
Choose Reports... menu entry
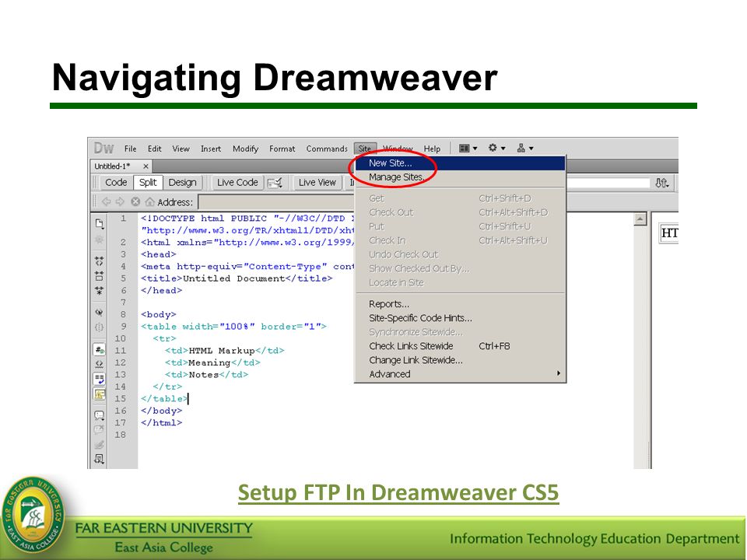pos(460,304)
